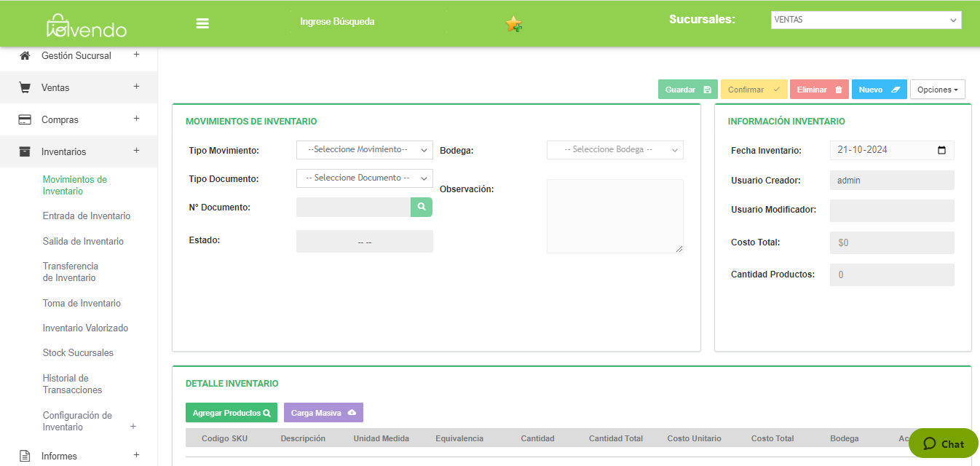Click the Ventas shopping cart icon

[x=25, y=88]
